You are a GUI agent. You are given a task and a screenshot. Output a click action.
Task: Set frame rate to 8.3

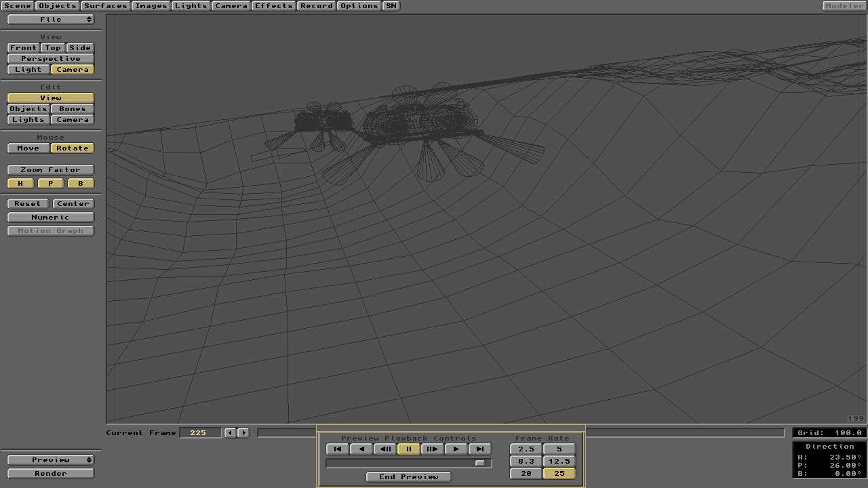tap(526, 461)
